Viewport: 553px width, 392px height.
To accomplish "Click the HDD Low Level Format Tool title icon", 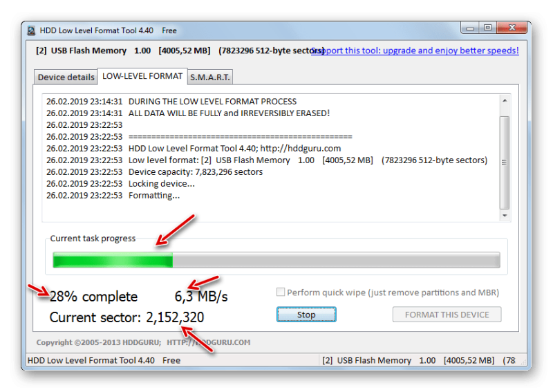I will [31, 30].
